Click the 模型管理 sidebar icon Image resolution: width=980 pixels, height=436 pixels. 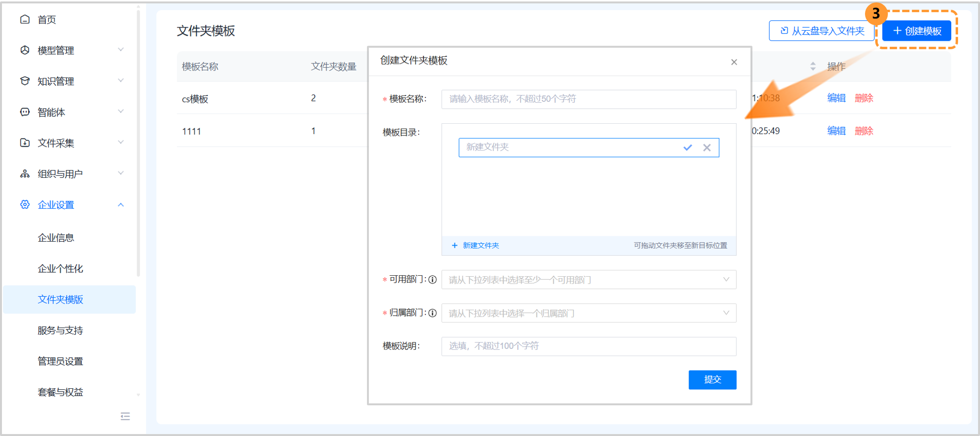point(25,50)
